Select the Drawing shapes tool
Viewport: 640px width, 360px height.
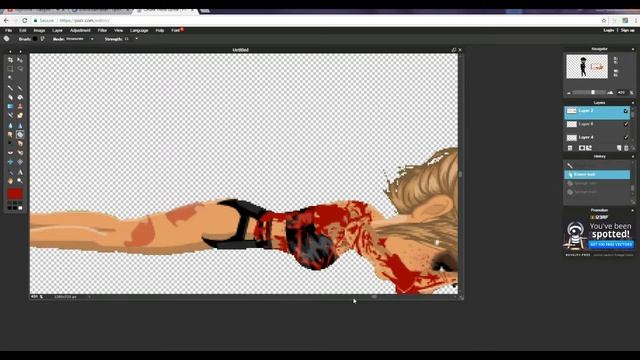[20, 116]
